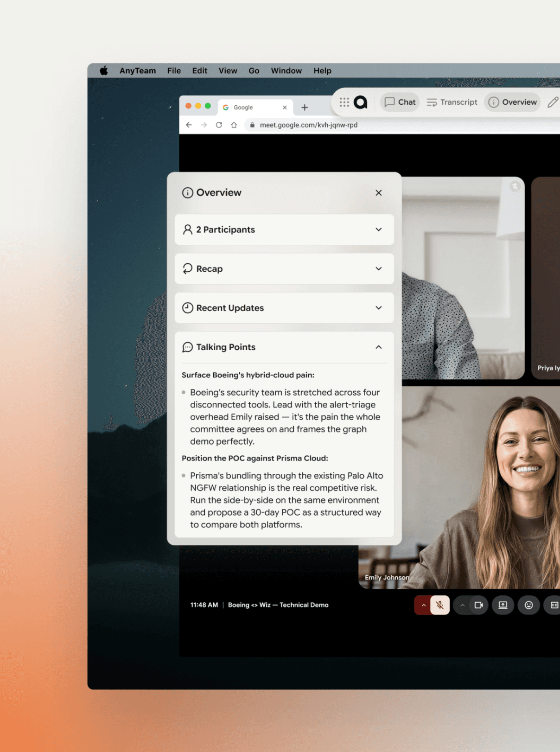Viewport: 560px width, 752px height.
Task: Expand the Recent Updates section
Action: click(284, 308)
